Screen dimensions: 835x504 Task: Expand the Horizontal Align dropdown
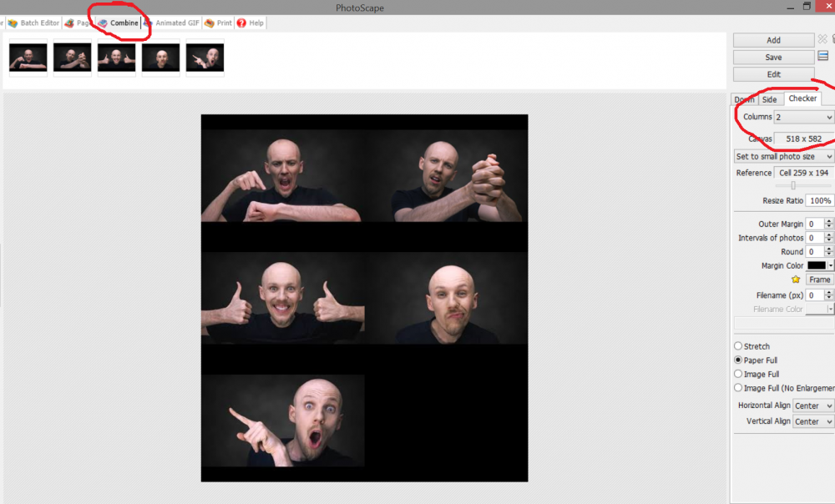[813, 406]
